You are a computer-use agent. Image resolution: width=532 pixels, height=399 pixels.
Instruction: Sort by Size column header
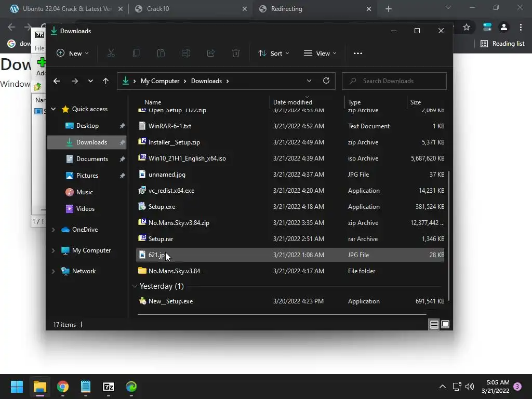click(415, 102)
